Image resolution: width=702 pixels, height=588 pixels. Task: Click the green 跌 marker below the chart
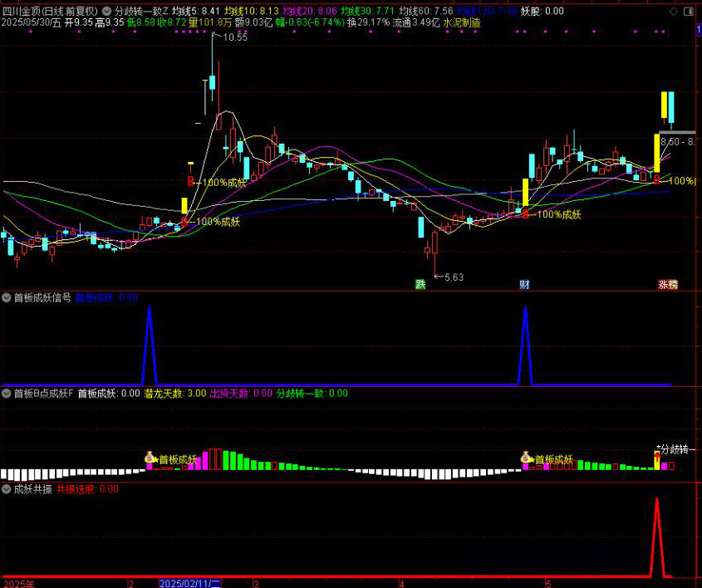[420, 284]
